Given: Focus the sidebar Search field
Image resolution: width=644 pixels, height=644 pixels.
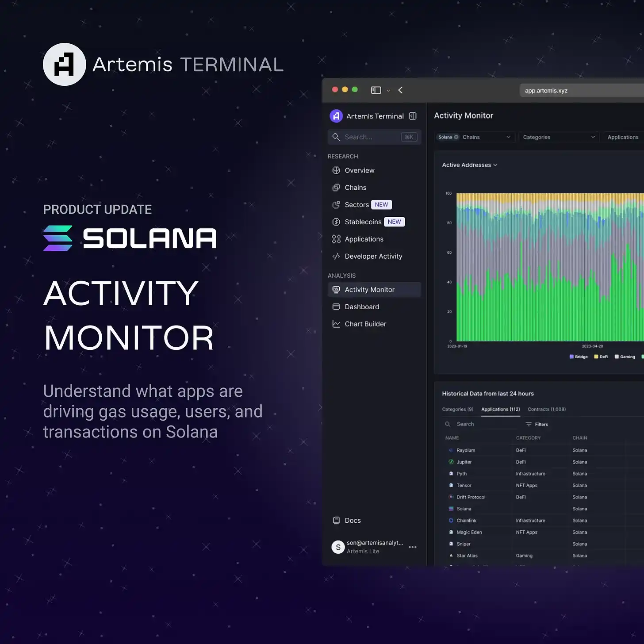Looking at the screenshot, I should pyautogui.click(x=374, y=137).
